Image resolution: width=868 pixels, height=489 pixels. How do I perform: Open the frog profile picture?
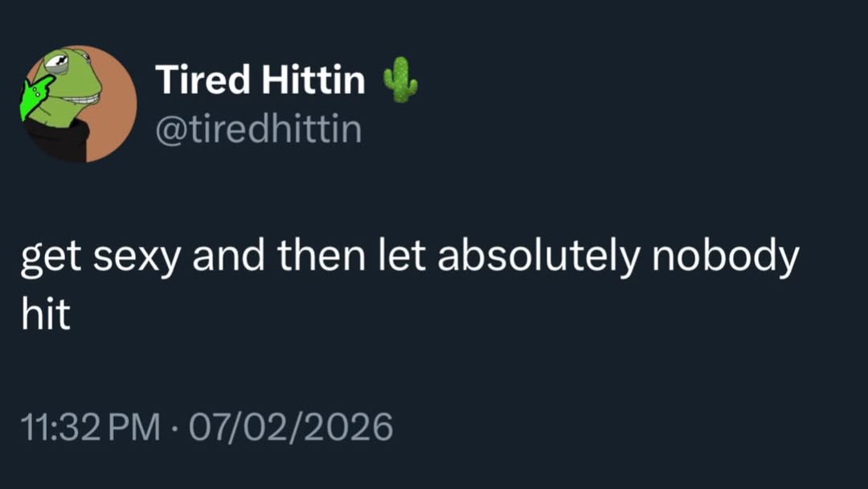point(79,104)
